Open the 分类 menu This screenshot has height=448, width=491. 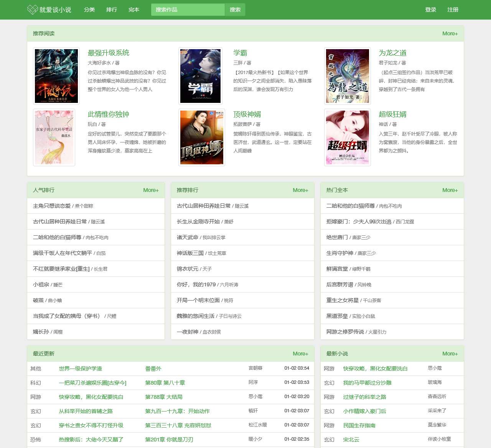89,10
